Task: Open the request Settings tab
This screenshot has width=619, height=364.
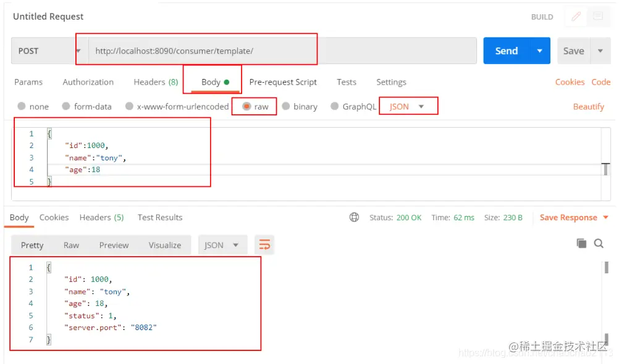Action: (391, 82)
